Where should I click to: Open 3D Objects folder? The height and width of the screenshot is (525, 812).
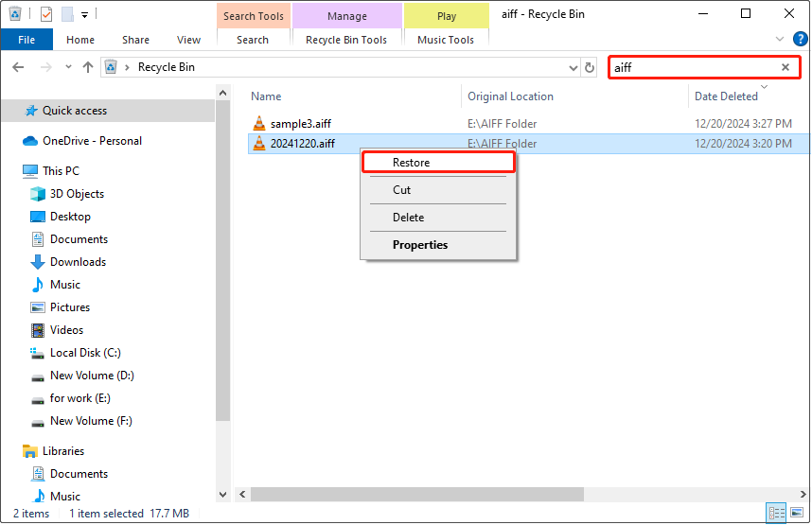point(77,194)
